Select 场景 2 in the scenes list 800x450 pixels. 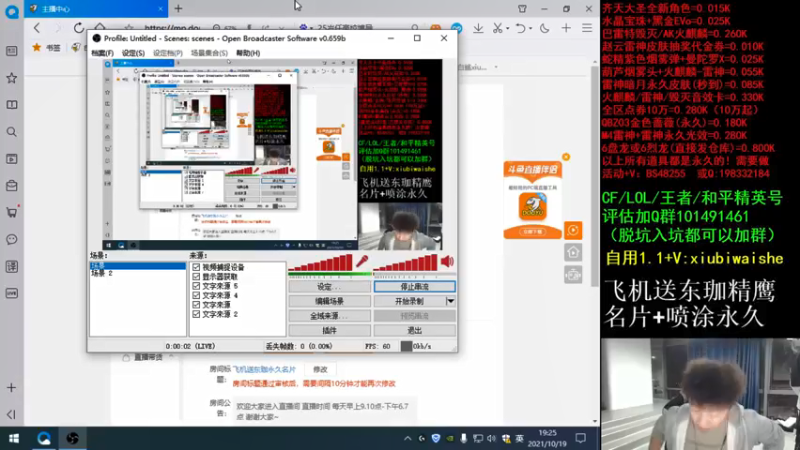(x=102, y=273)
